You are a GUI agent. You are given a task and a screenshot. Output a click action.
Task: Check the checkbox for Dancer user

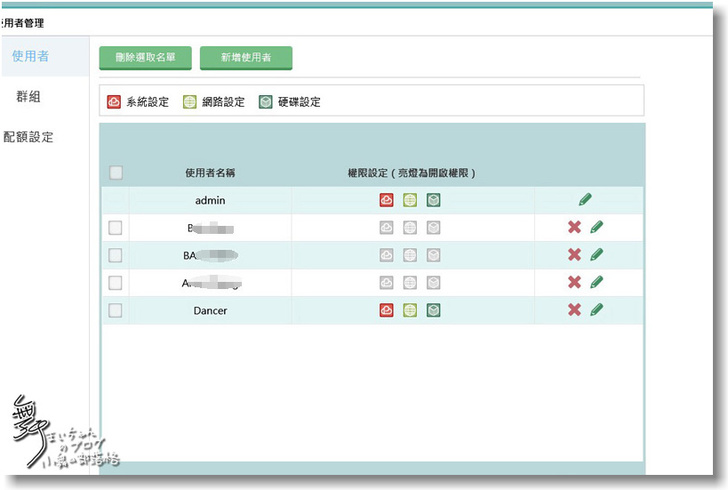(116, 310)
